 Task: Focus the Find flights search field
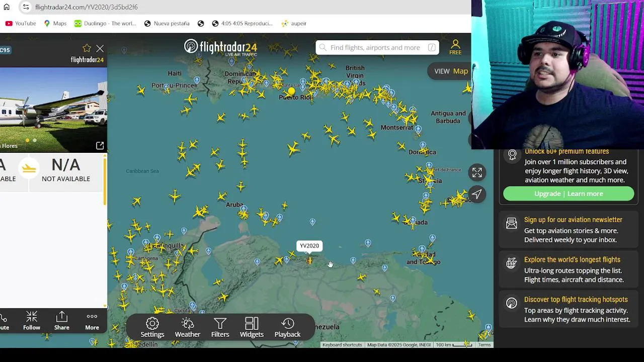click(377, 47)
